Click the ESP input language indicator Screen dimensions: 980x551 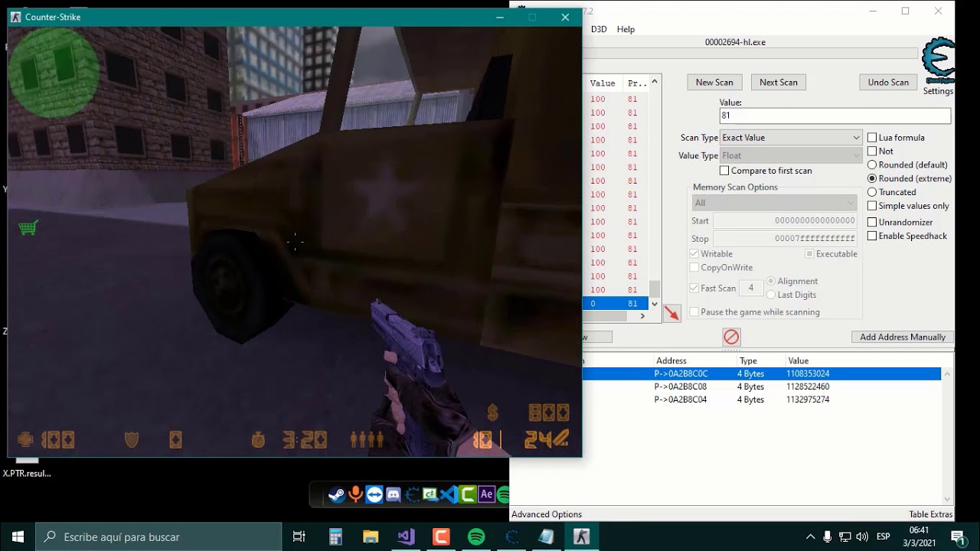[x=883, y=536]
